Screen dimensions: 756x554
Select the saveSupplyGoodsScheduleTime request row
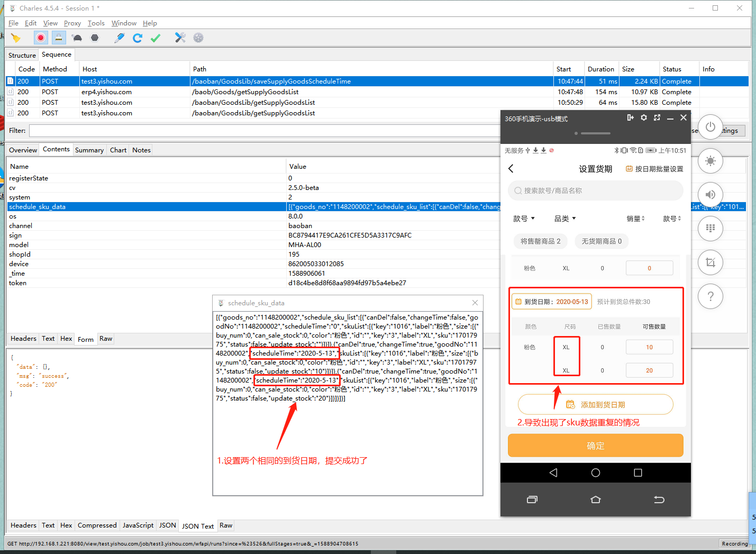pos(377,81)
